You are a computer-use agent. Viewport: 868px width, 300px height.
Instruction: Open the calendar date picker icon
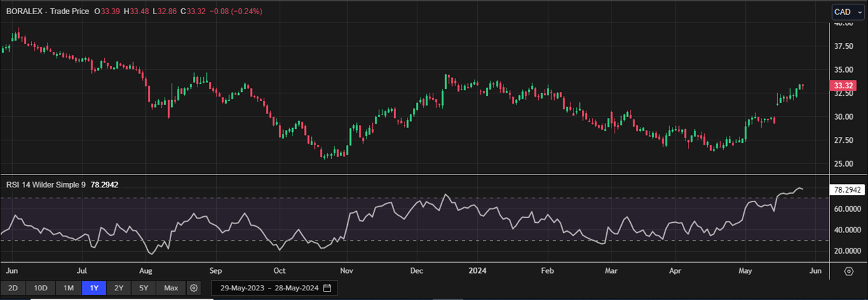click(x=327, y=288)
